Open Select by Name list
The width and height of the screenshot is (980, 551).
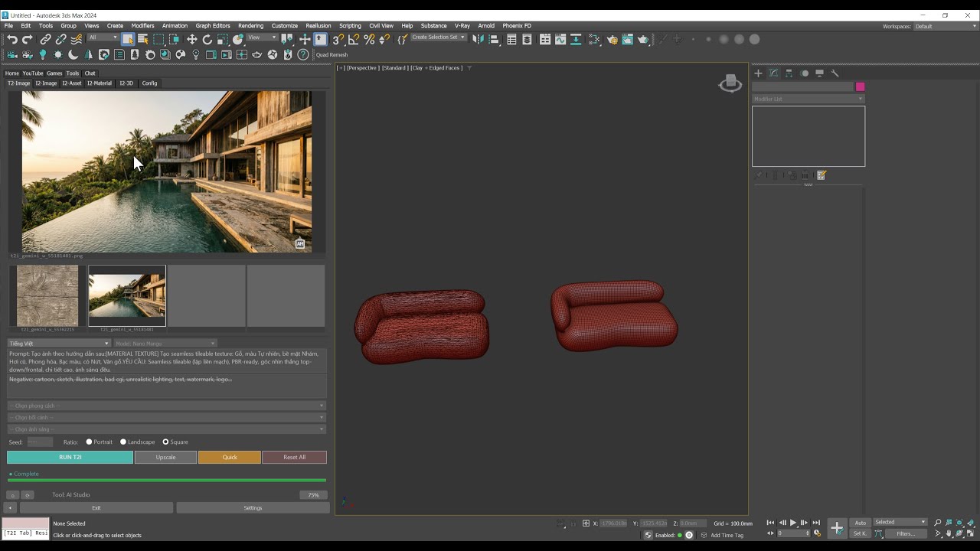click(x=142, y=39)
